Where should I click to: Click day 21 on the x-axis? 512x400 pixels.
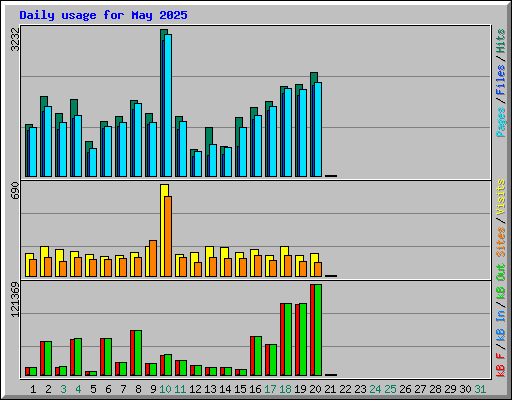click(330, 389)
